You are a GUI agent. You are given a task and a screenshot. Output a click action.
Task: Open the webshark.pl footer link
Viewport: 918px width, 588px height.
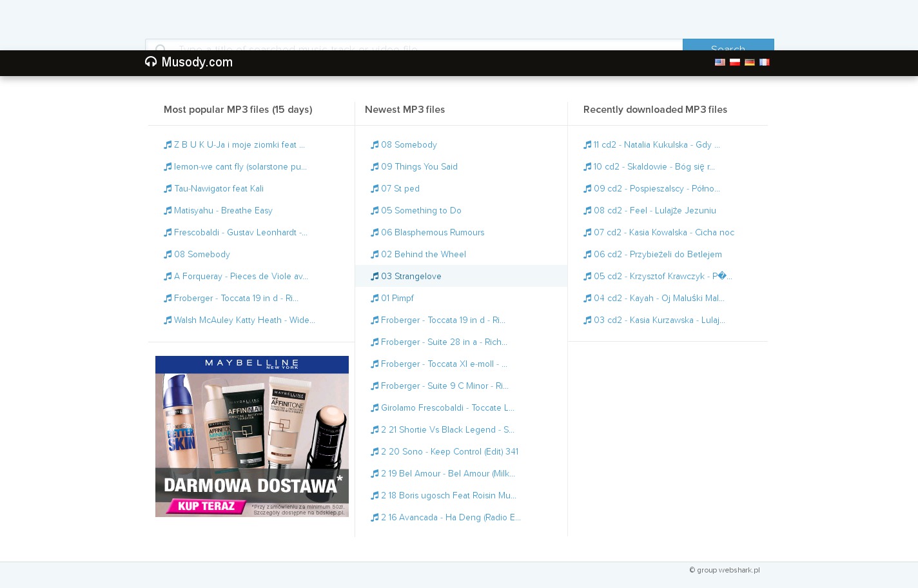click(x=739, y=570)
